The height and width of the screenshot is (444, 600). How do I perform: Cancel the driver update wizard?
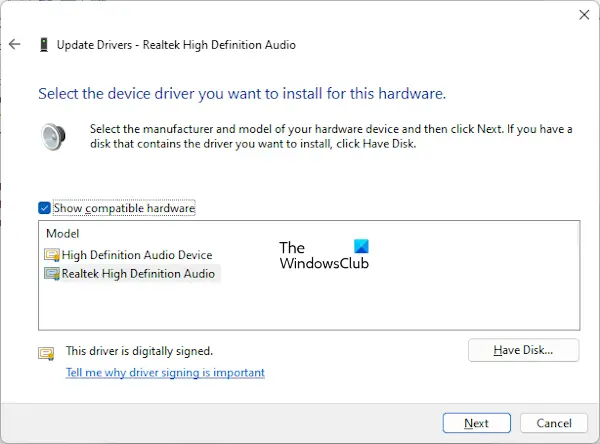(554, 423)
